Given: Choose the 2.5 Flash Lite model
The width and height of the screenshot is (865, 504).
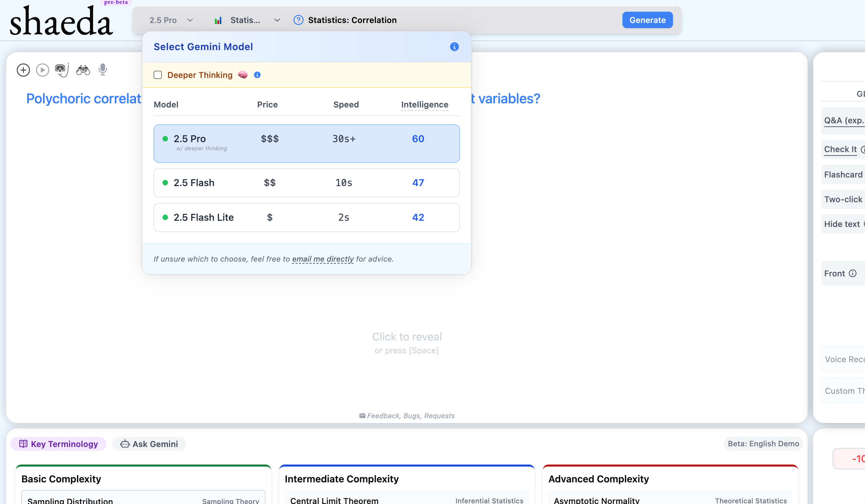Looking at the screenshot, I should (x=306, y=217).
